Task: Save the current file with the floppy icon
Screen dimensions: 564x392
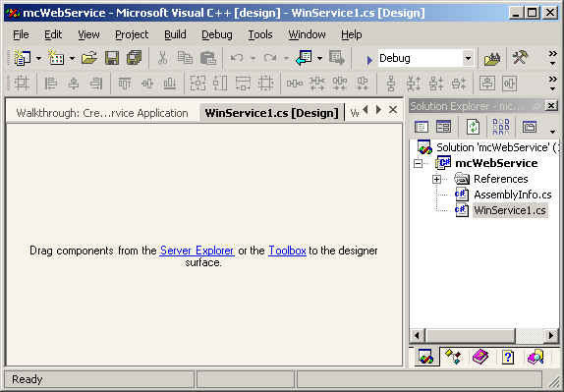Action: click(x=111, y=58)
